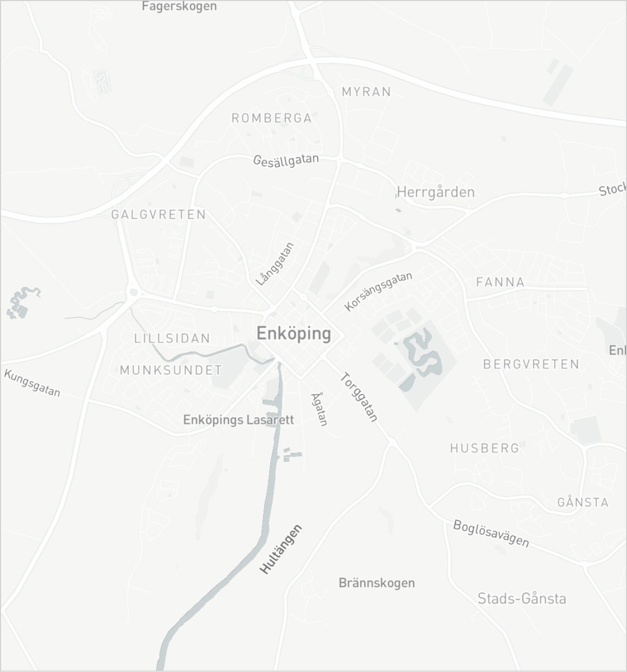Click the Enköpings Lasarett hospital label
This screenshot has width=627, height=672.
coord(238,420)
